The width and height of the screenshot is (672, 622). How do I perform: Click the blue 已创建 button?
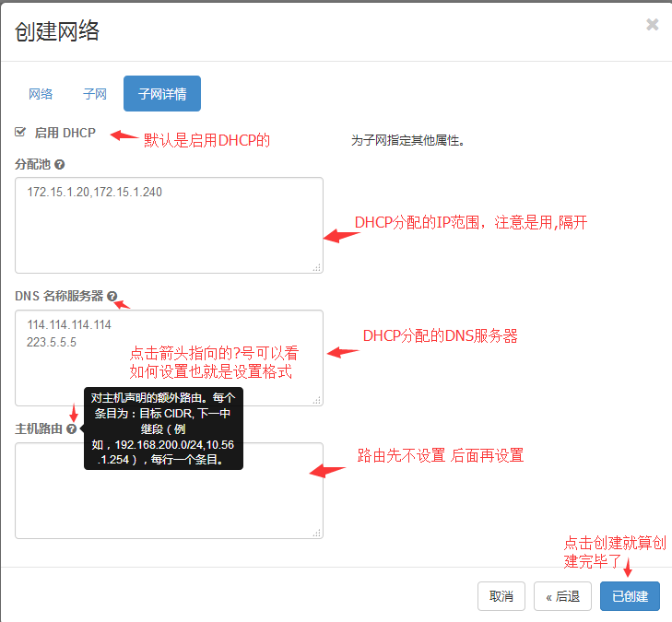click(630, 596)
